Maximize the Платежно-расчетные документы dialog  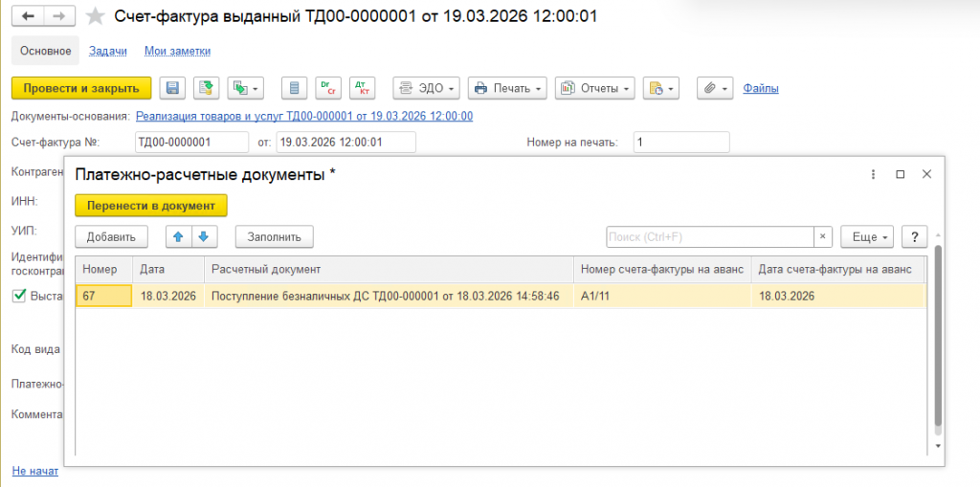[x=900, y=174]
